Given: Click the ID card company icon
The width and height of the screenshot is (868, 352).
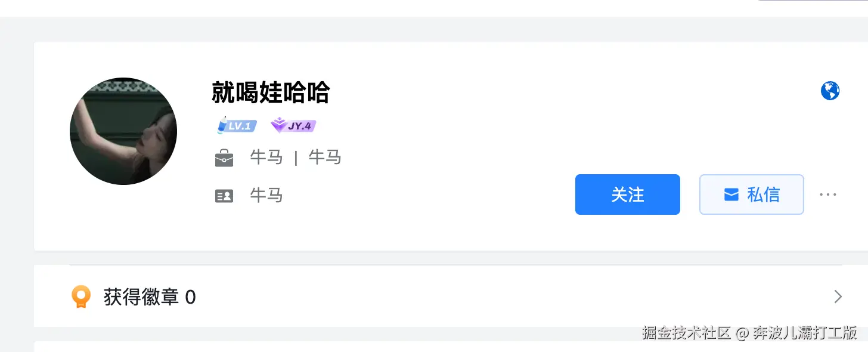Looking at the screenshot, I should coord(224,195).
